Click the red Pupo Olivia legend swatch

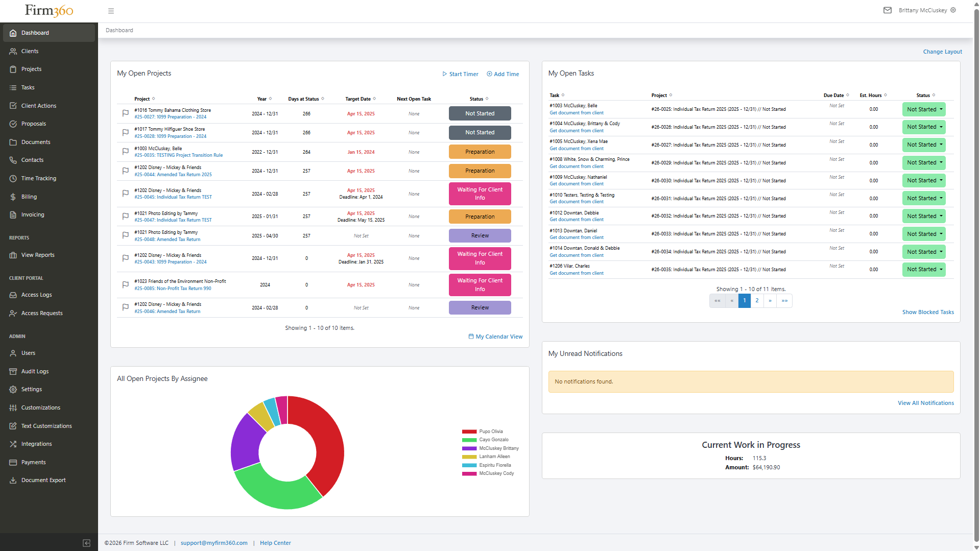pos(469,432)
